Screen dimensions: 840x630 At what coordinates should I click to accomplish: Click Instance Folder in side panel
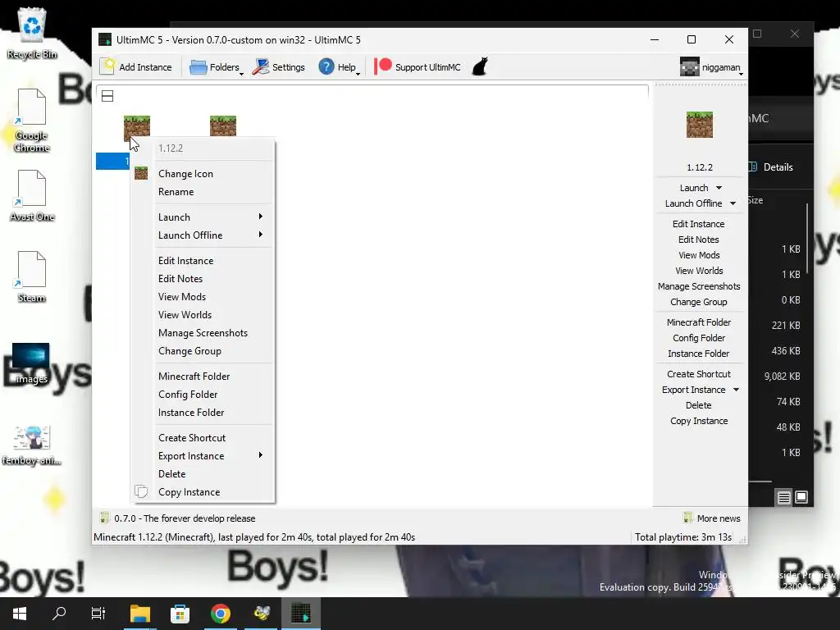point(699,354)
